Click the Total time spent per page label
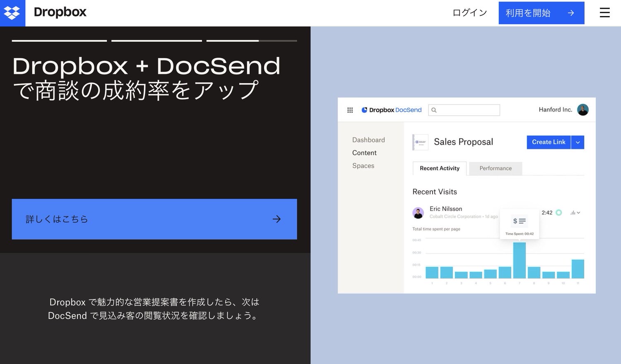This screenshot has height=364, width=621. (x=436, y=229)
